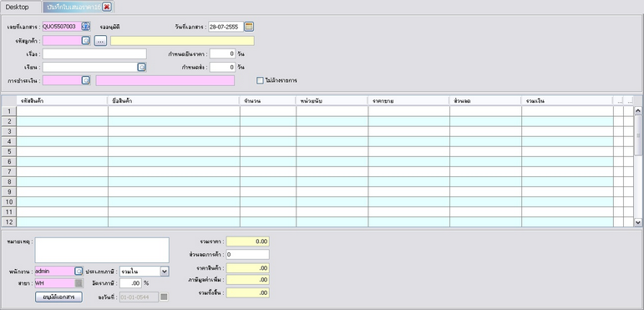644x310 pixels.
Task: Click the sale price cell in row 6
Action: [409, 161]
